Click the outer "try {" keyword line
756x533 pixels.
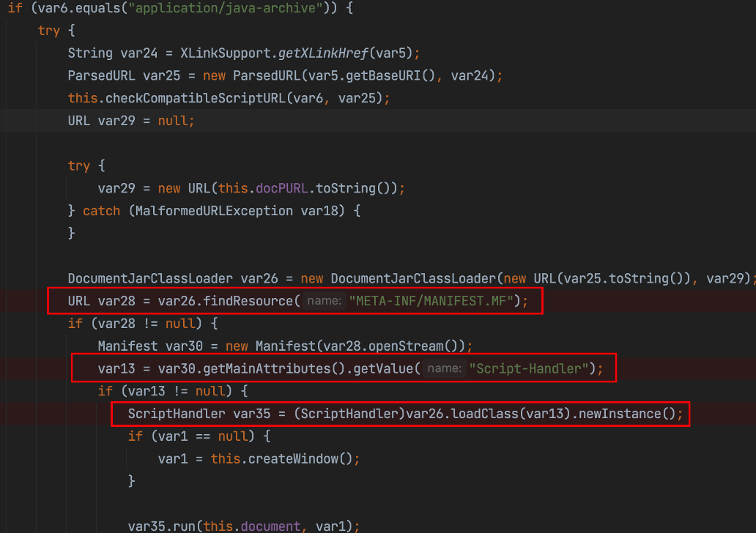(x=56, y=30)
